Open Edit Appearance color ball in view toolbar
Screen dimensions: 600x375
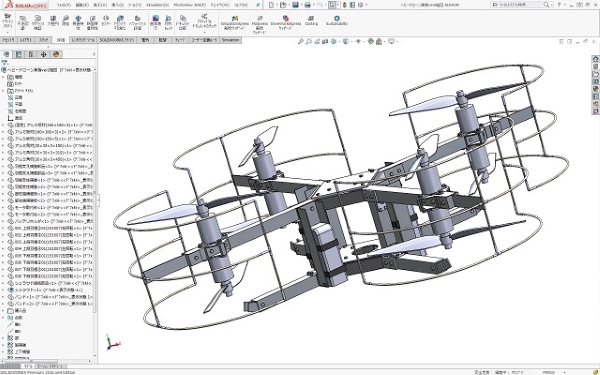pyautogui.click(x=370, y=41)
